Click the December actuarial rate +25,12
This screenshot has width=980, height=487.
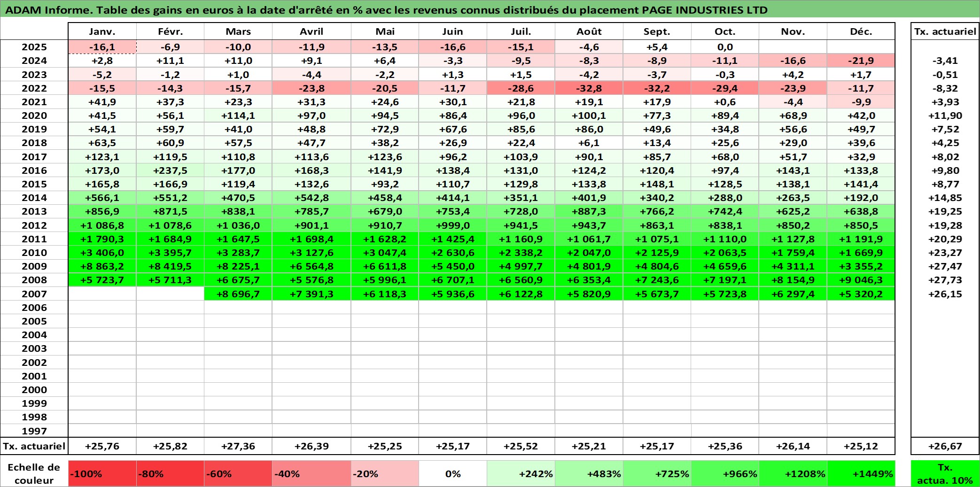861,446
